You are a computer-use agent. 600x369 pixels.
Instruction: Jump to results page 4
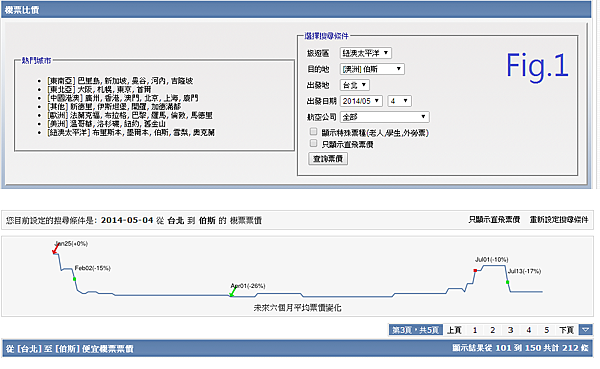528,330
